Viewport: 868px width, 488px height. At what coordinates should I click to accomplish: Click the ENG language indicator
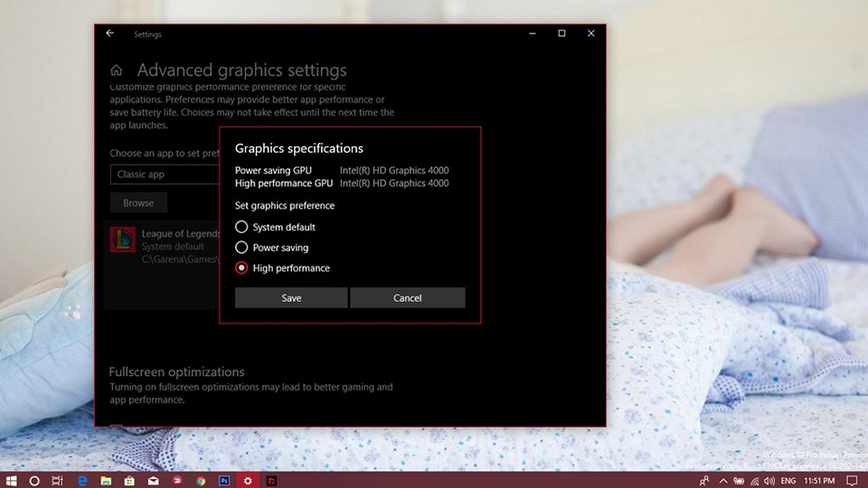pyautogui.click(x=788, y=481)
